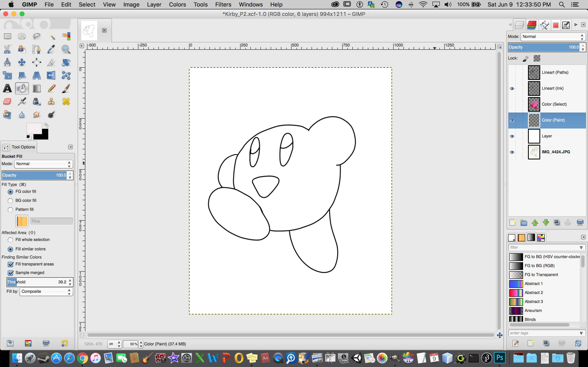Select the Pencil tool
Viewport: 588px width, 367px height.
coord(51,89)
